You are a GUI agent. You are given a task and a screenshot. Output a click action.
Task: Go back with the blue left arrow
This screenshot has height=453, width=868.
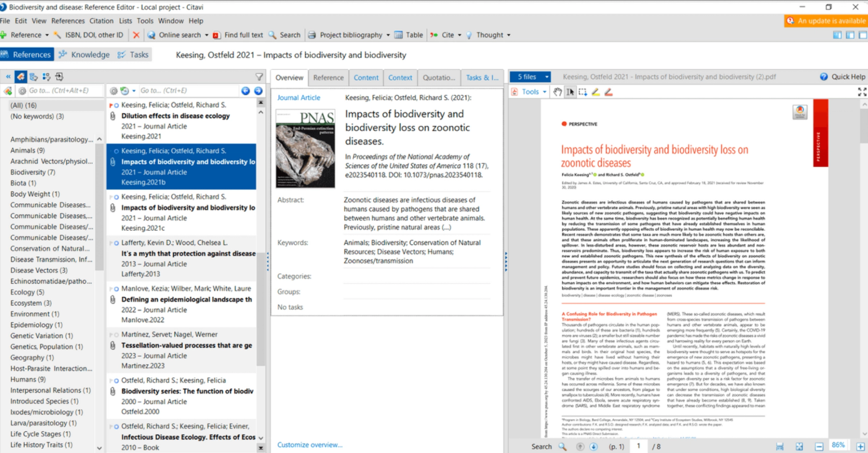[x=245, y=91]
